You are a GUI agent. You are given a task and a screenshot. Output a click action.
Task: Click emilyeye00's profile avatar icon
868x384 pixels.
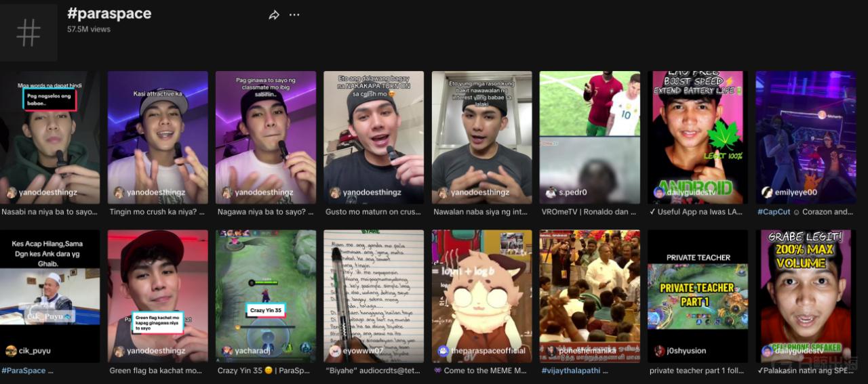tap(767, 192)
